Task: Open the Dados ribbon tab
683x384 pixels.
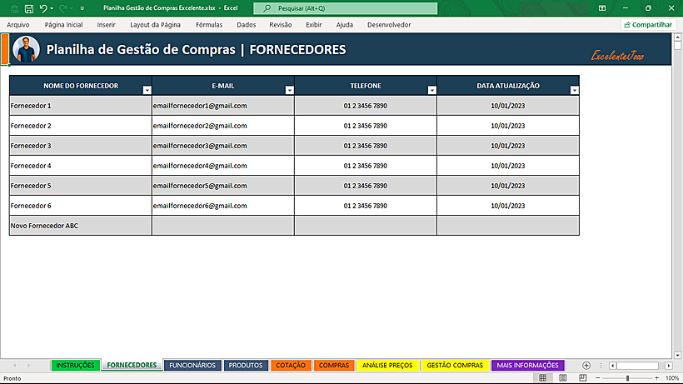Action: 246,25
